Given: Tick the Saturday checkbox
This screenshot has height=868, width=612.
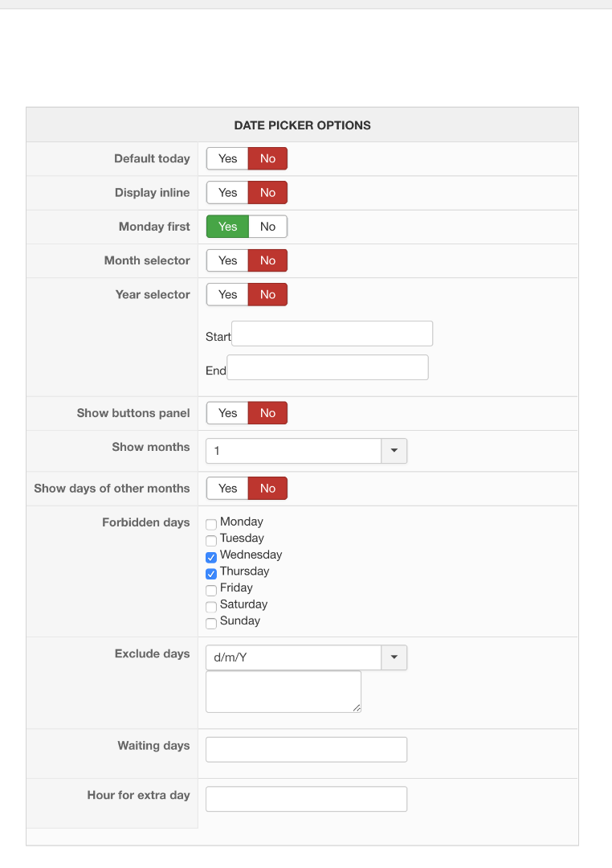Looking at the screenshot, I should pyautogui.click(x=211, y=607).
